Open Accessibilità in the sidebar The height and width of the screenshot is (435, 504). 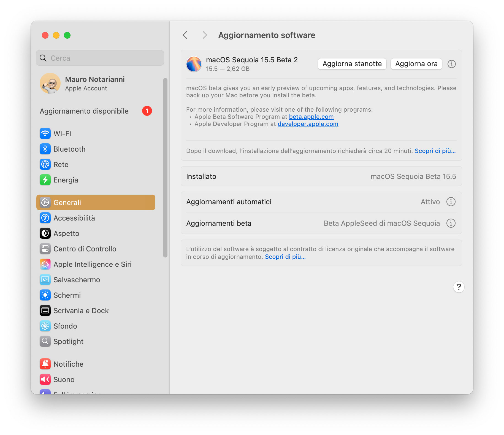pyautogui.click(x=96, y=218)
